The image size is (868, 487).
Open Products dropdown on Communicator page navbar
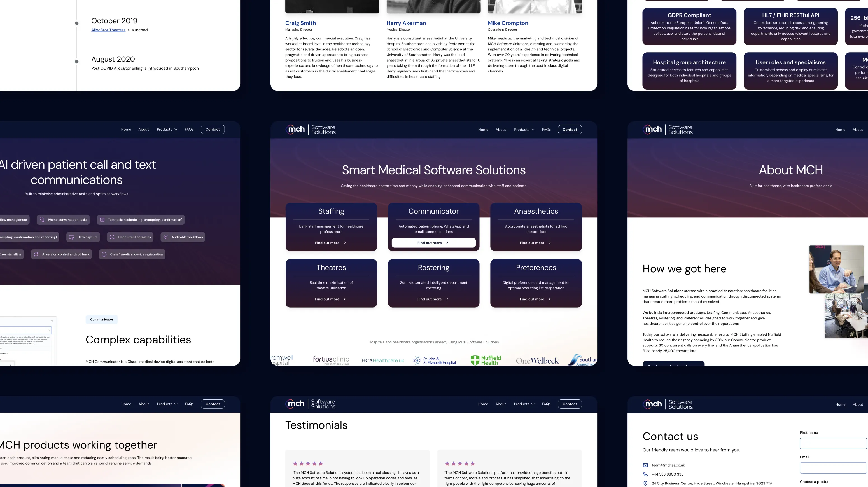(167, 130)
